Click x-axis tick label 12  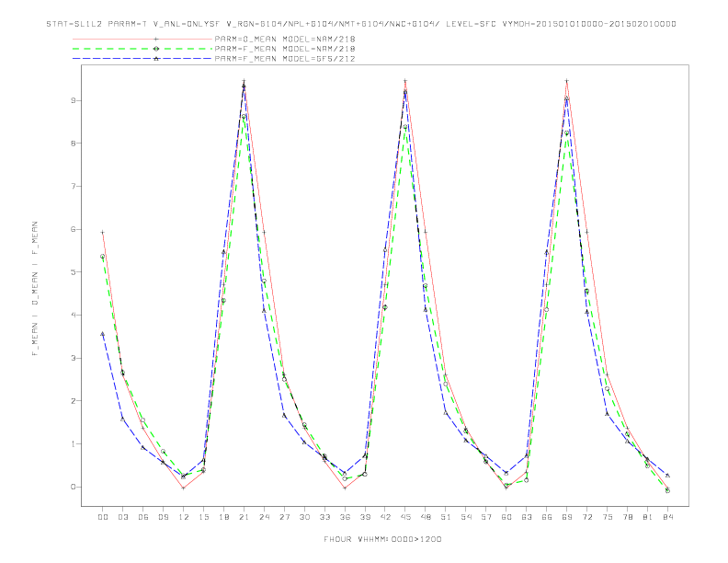(184, 517)
